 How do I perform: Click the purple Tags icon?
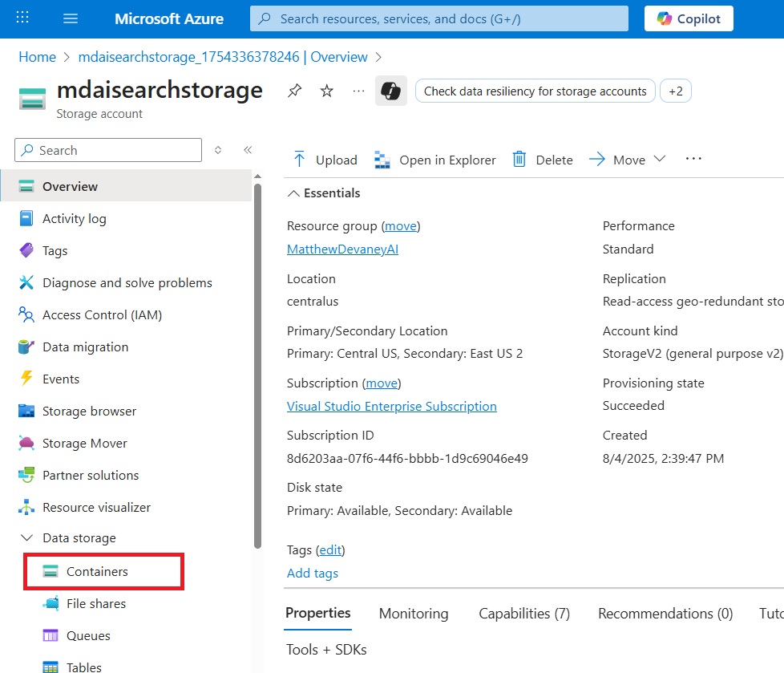coord(26,250)
